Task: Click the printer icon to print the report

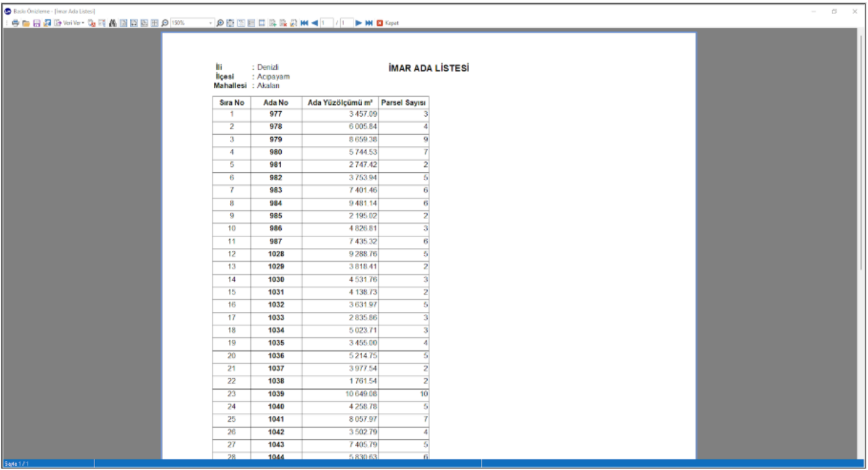Action: click(x=15, y=23)
